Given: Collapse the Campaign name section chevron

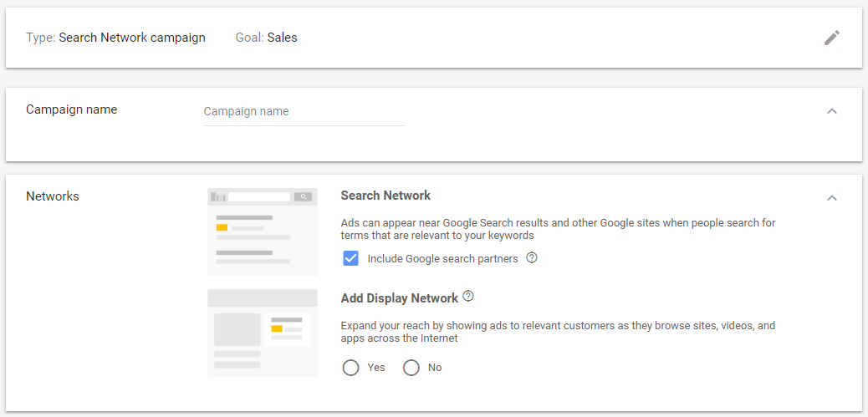Looking at the screenshot, I should (831, 111).
